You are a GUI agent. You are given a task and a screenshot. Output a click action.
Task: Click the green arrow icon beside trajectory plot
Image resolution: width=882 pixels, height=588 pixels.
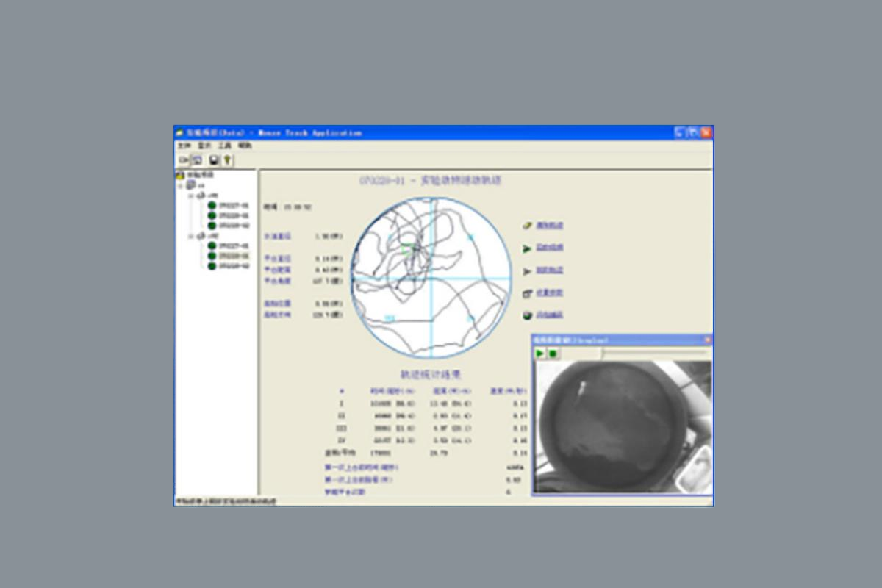pos(527,248)
